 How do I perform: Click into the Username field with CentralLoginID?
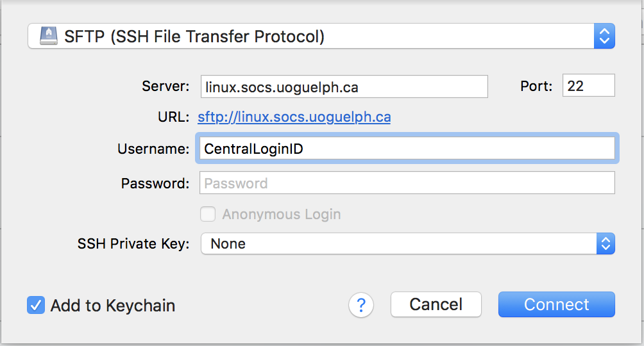click(407, 149)
